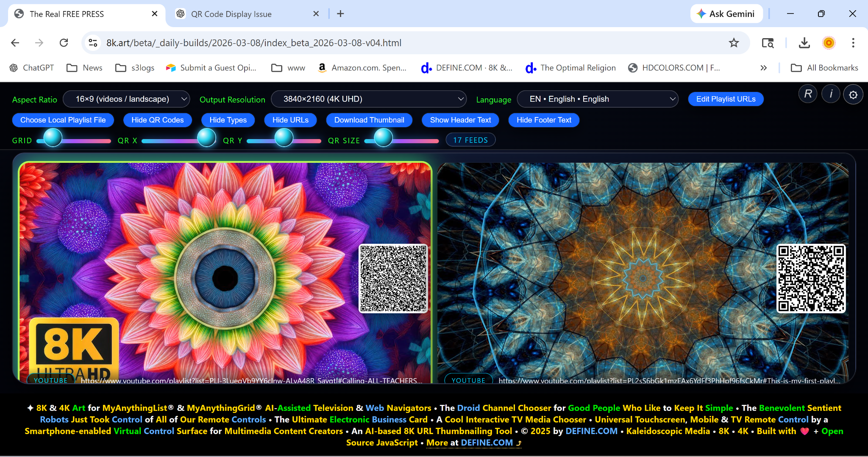
Task: Open the Chrome three-dot menu
Action: tap(853, 43)
